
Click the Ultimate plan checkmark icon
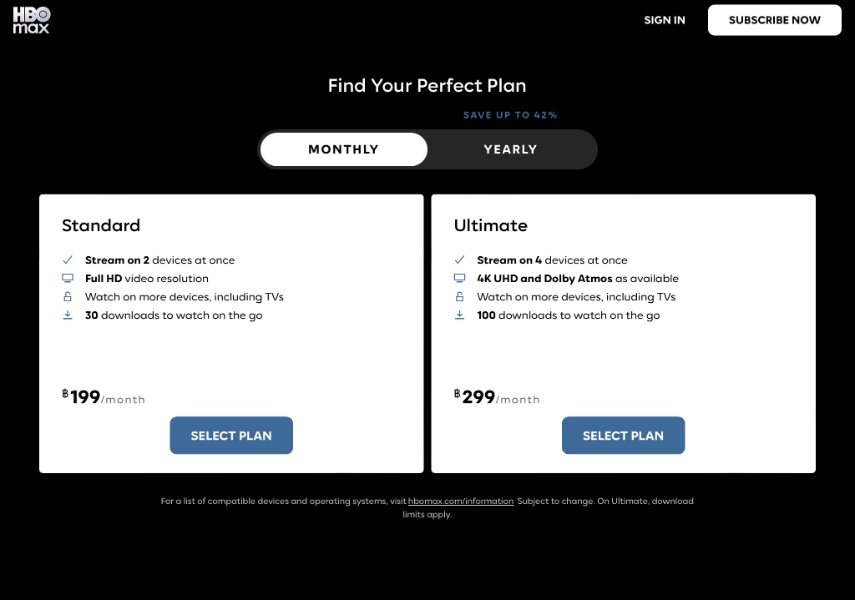[460, 260]
